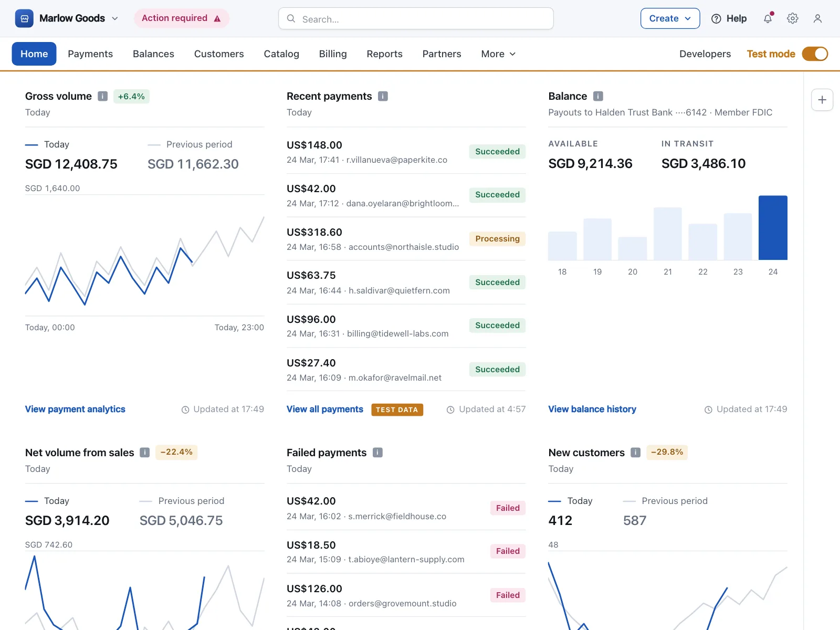Click the in transit amount SGD 3,486.10
This screenshot has width=840, height=630.
point(703,164)
